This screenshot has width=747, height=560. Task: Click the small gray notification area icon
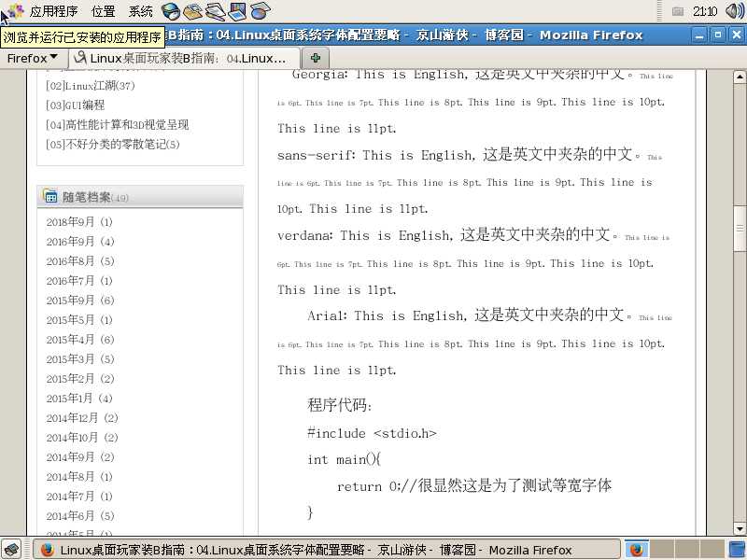pos(678,11)
